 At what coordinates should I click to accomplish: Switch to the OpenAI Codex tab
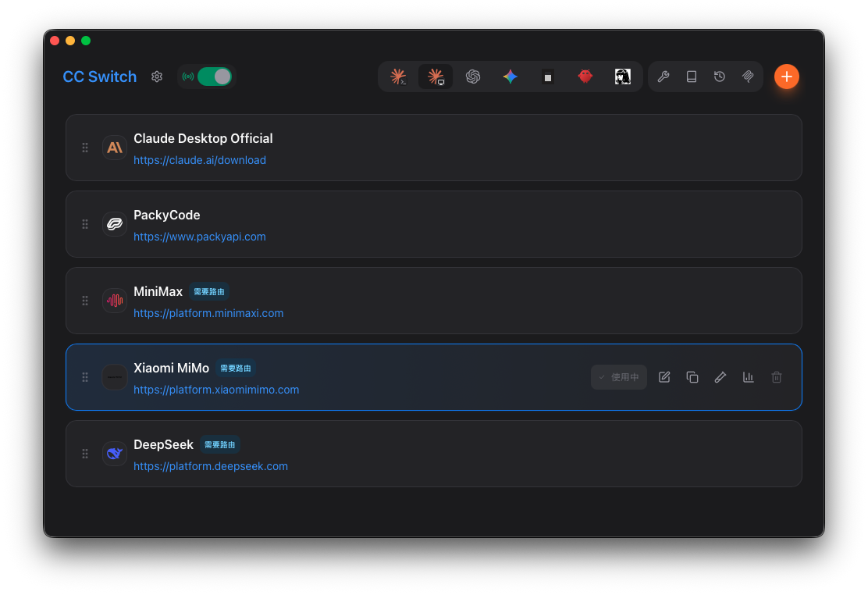473,77
